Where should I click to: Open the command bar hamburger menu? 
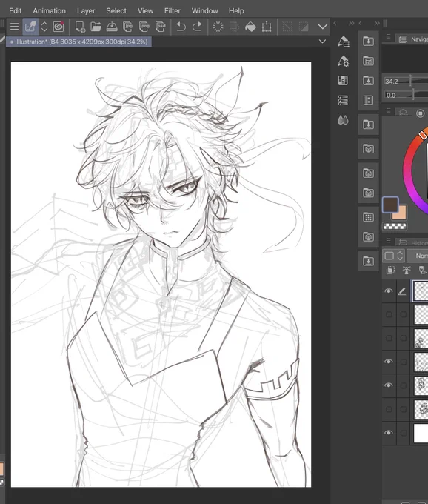point(14,27)
